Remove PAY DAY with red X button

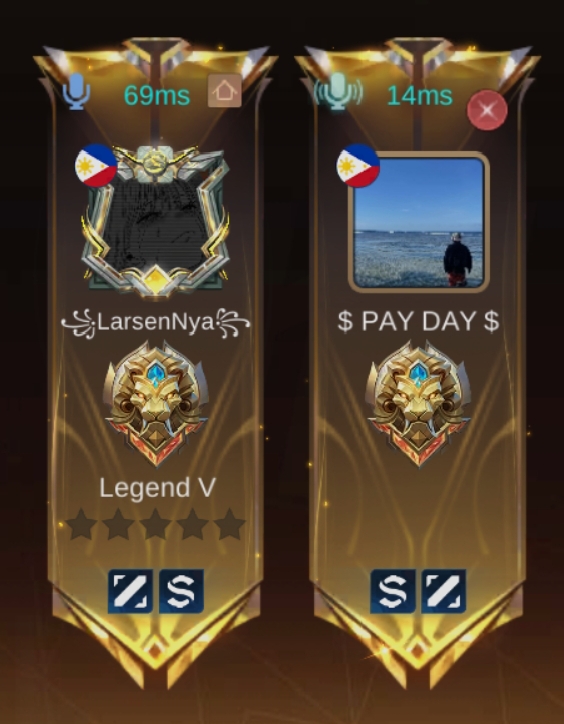[x=487, y=110]
